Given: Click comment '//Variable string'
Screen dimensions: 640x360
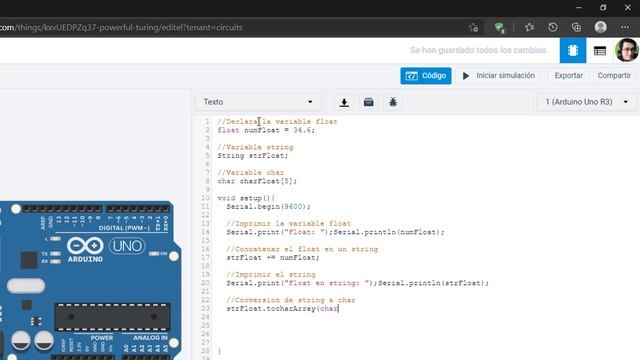Looking at the screenshot, I should click(x=256, y=147).
